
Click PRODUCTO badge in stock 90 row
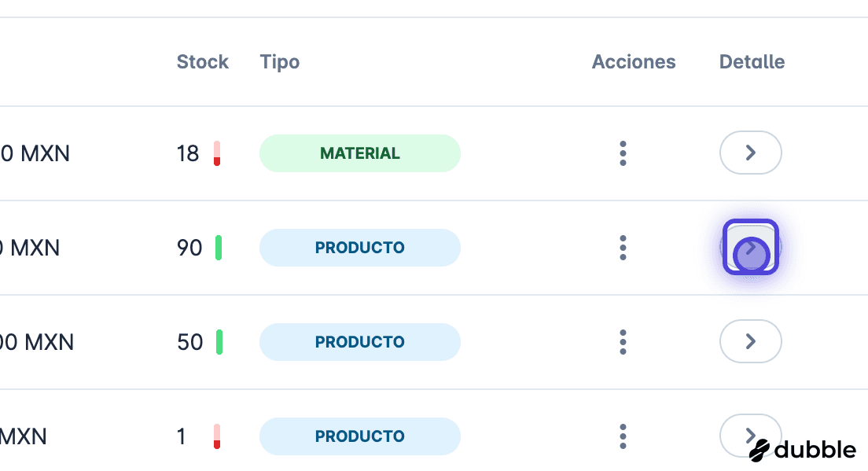click(360, 248)
